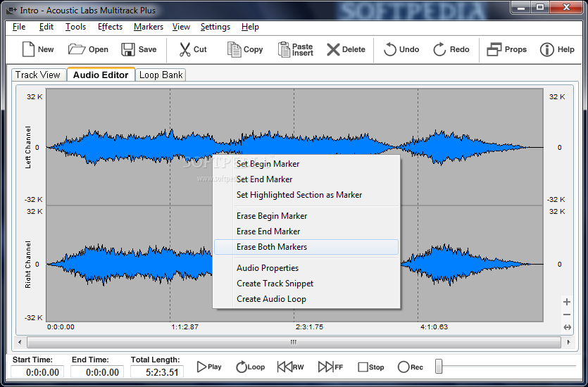Screen dimensions: 588x387
Task: Click the 4:1:0.63 time label
Action: [x=434, y=327]
